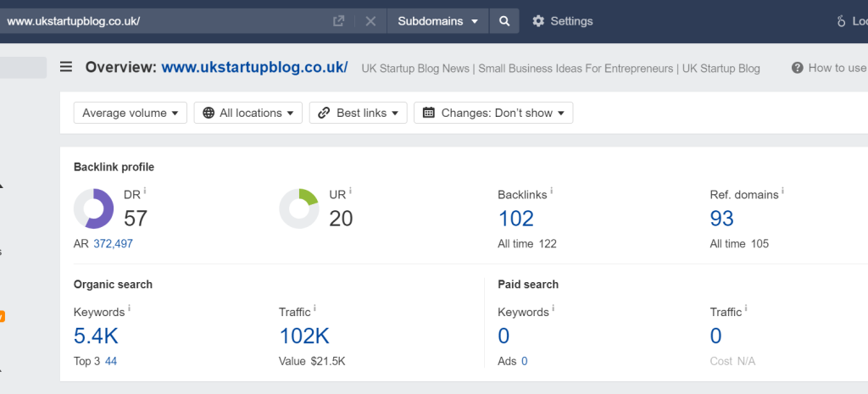Show the Paid Traffic info icon
This screenshot has height=394, width=868.
(x=746, y=308)
